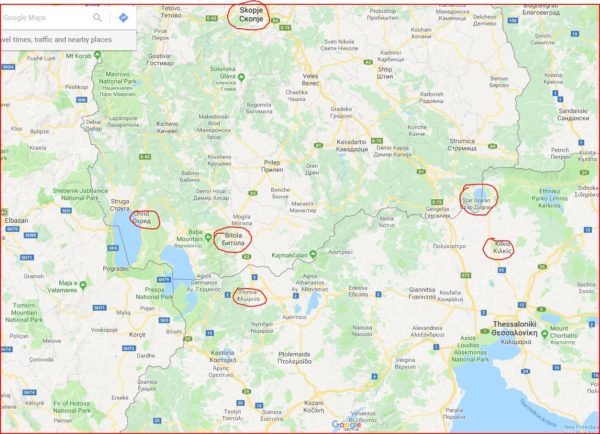Click the search magnifier icon
The height and width of the screenshot is (434, 600).
pos(98,18)
